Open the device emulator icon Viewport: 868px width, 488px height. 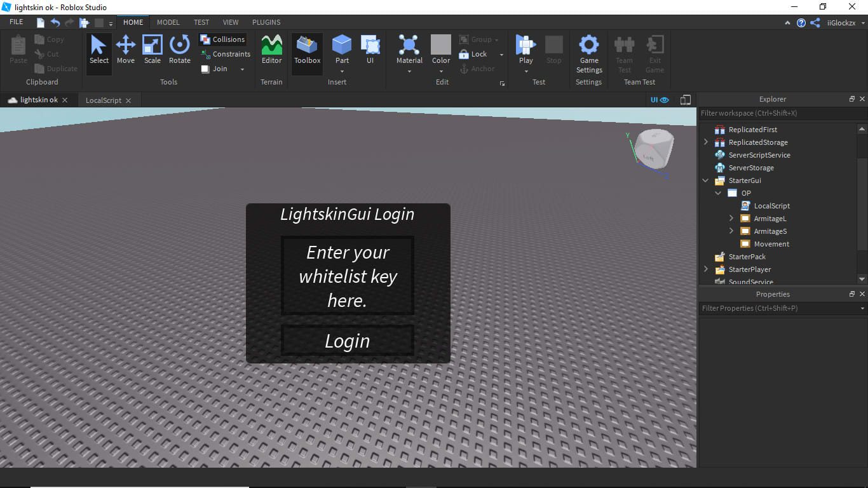(686, 100)
